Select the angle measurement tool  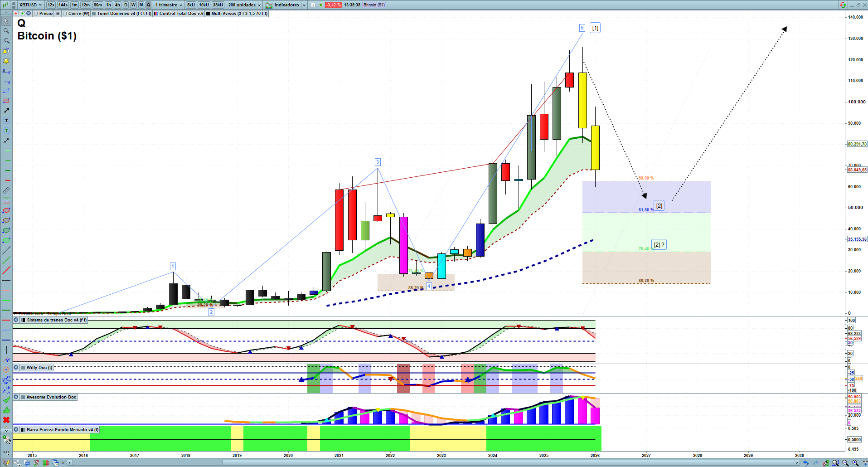6,360
